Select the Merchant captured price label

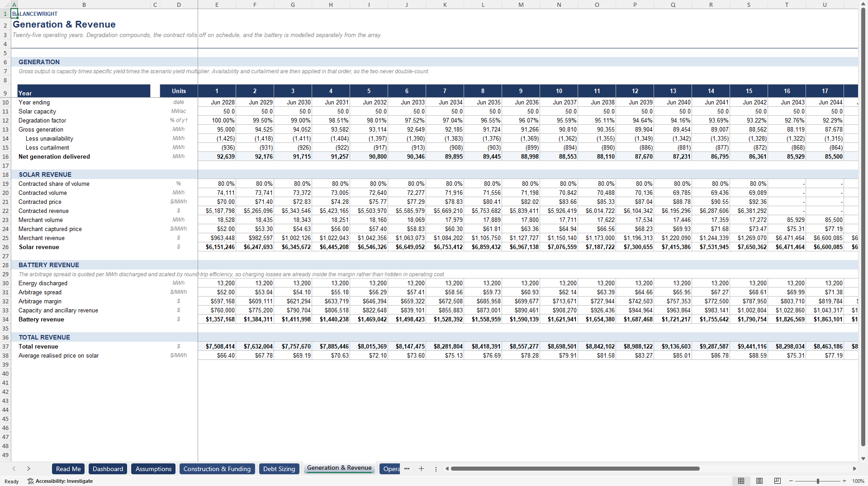coord(50,229)
